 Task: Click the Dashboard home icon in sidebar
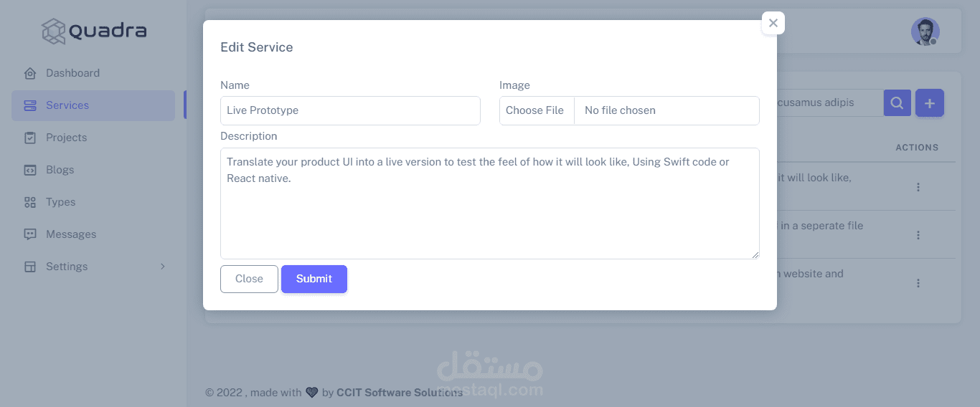[30, 73]
